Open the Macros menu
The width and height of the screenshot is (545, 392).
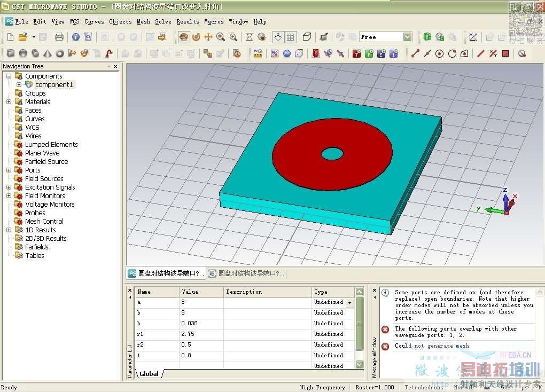[x=214, y=21]
